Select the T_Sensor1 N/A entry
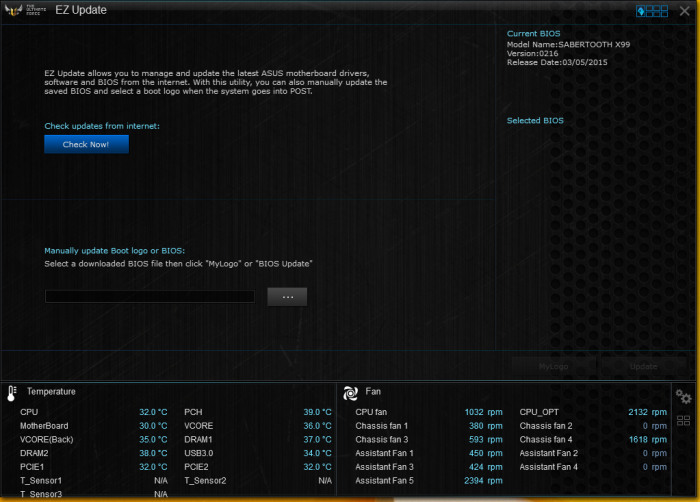This screenshot has height=502, width=700. point(161,481)
